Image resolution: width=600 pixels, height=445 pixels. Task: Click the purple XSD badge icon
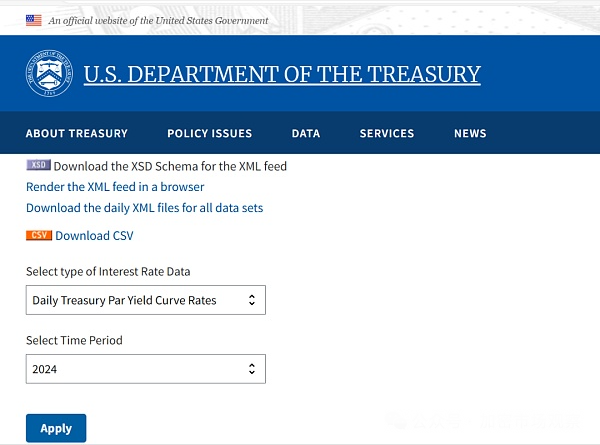pyautogui.click(x=38, y=166)
